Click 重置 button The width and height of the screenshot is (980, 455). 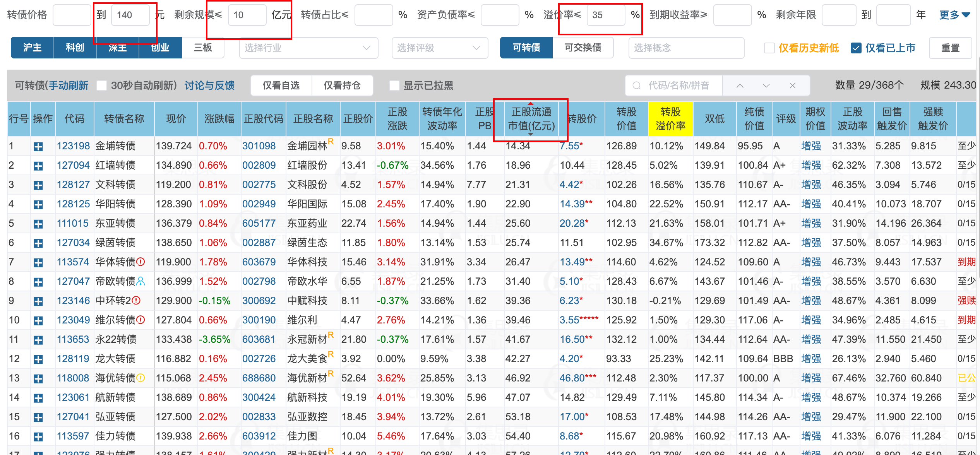coord(950,48)
